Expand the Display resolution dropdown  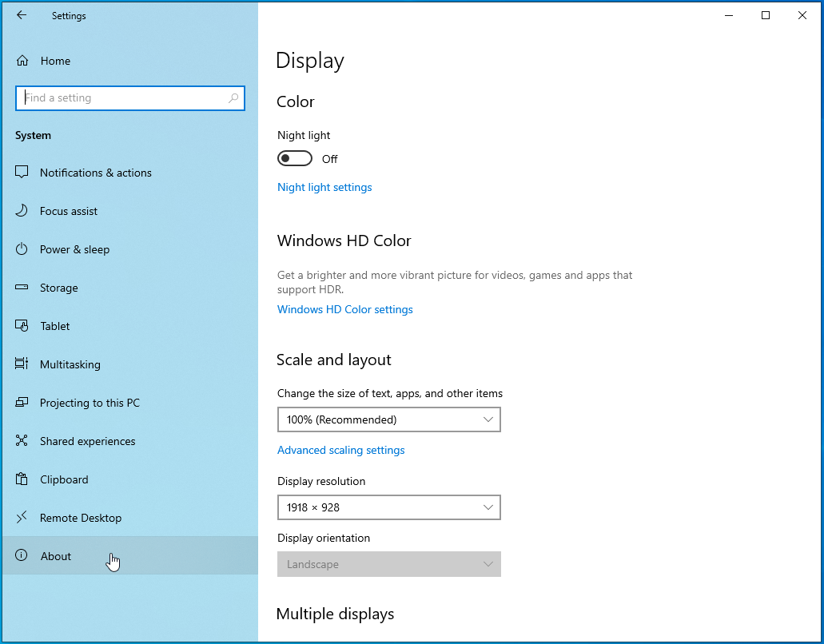click(x=389, y=507)
